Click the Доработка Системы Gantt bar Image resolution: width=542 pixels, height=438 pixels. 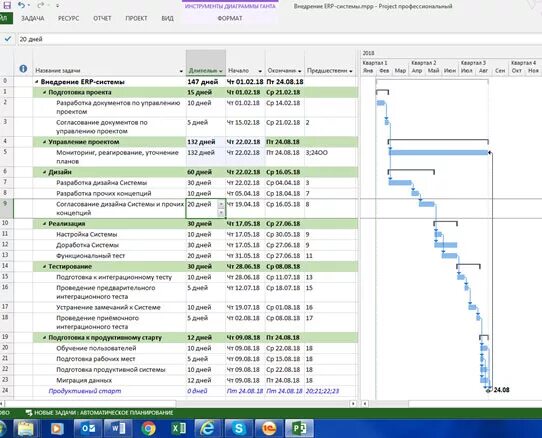pyautogui.click(x=446, y=245)
